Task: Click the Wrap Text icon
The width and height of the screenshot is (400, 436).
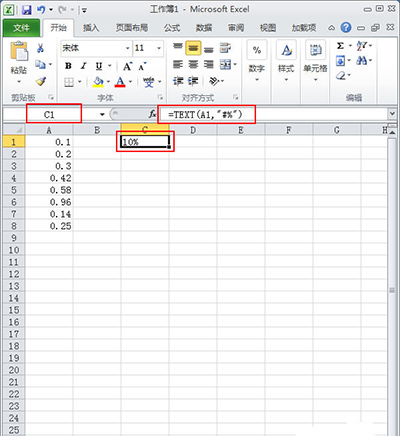Action: click(x=225, y=48)
